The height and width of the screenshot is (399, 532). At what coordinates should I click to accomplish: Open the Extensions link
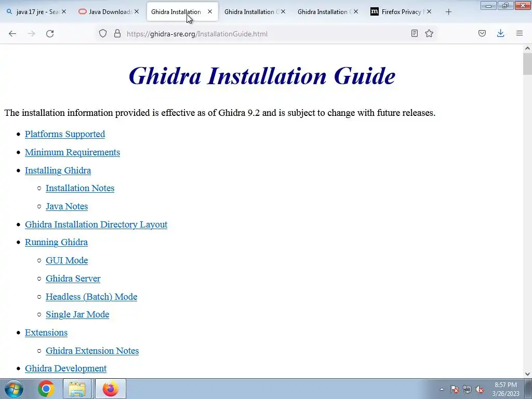click(x=46, y=332)
